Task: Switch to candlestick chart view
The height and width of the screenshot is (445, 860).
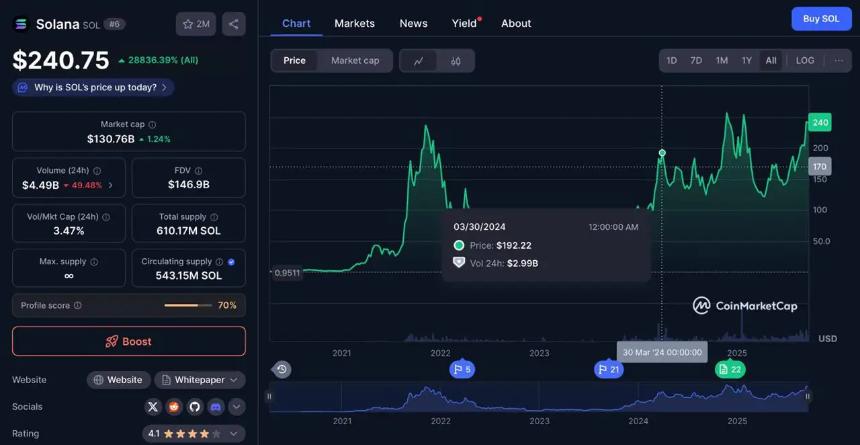Action: 455,61
